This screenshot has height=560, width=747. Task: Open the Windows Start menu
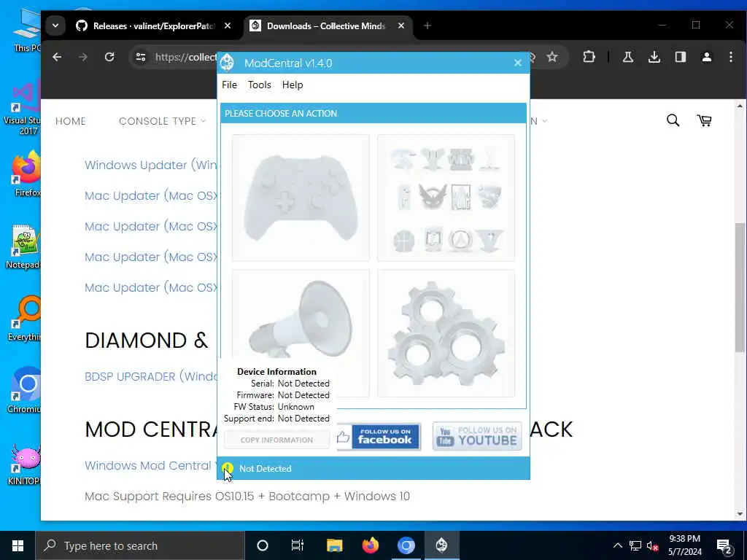click(18, 545)
